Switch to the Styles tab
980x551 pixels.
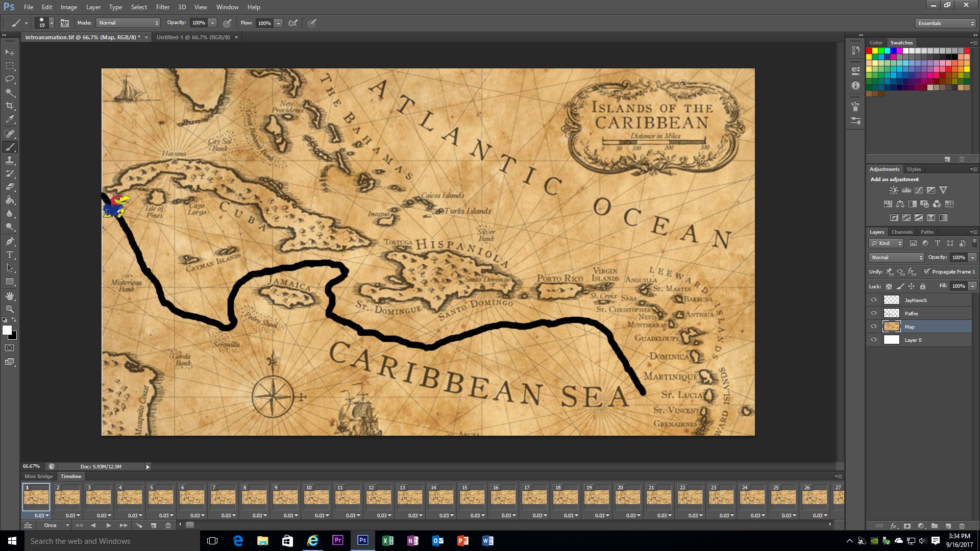(x=914, y=169)
